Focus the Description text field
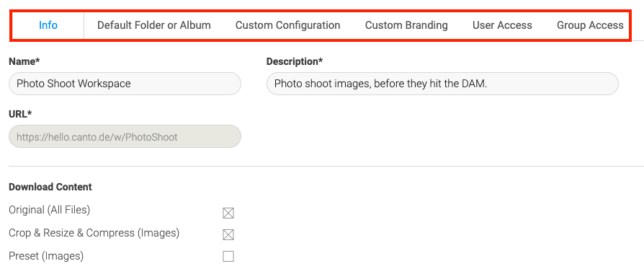 (x=442, y=84)
